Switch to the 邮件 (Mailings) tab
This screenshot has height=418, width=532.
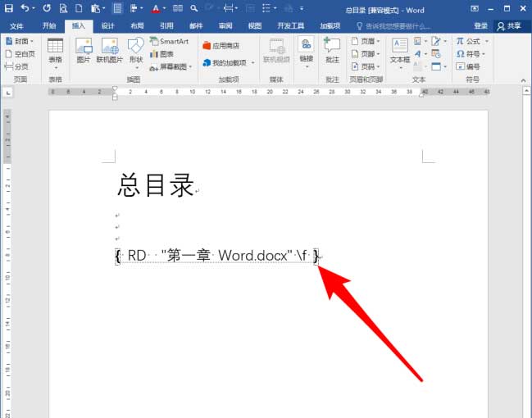(196, 25)
